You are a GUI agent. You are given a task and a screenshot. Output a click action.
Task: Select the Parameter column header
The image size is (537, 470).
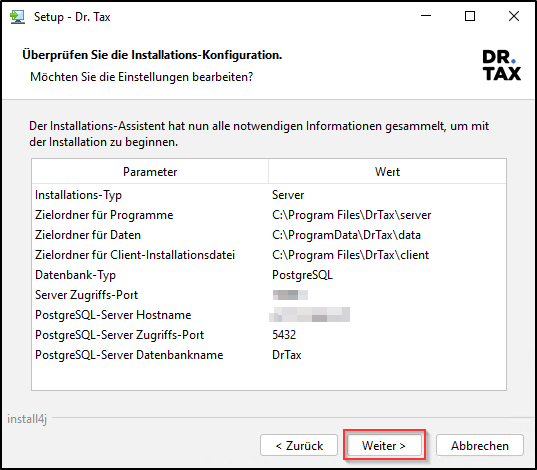(150, 172)
